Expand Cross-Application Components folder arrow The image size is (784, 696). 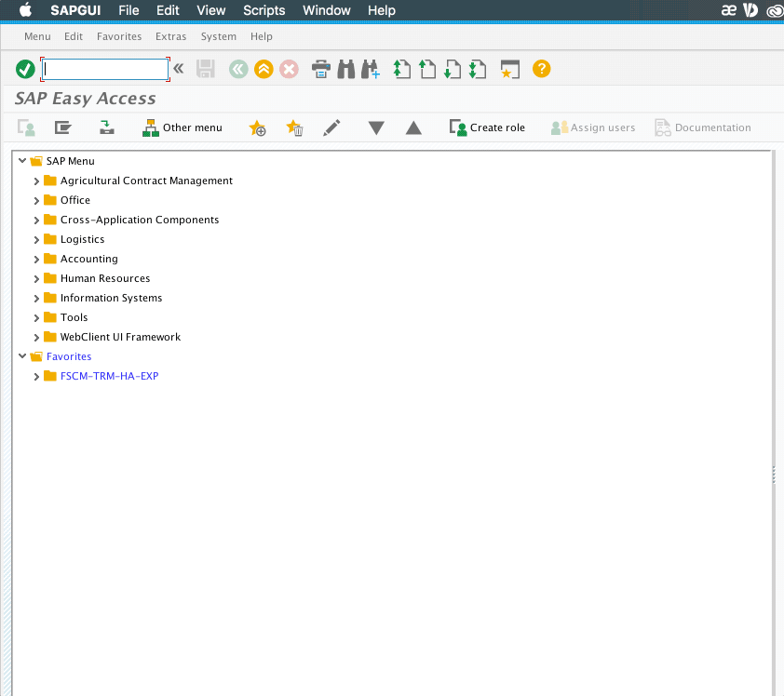(x=36, y=220)
